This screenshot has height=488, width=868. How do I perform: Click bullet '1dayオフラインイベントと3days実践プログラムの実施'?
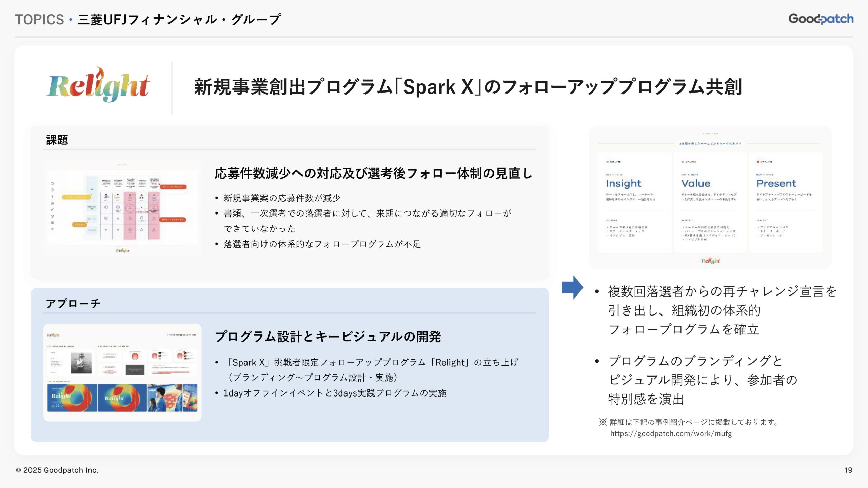(335, 393)
